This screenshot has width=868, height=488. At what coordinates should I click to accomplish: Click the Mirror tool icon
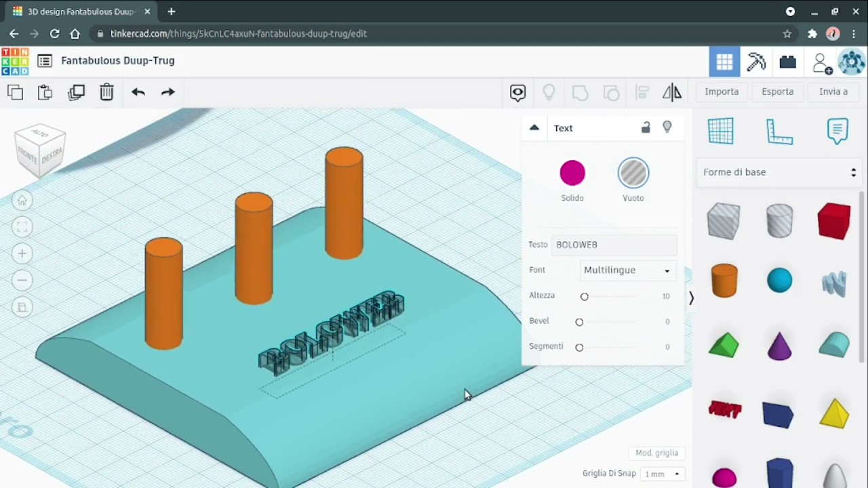pyautogui.click(x=672, y=92)
